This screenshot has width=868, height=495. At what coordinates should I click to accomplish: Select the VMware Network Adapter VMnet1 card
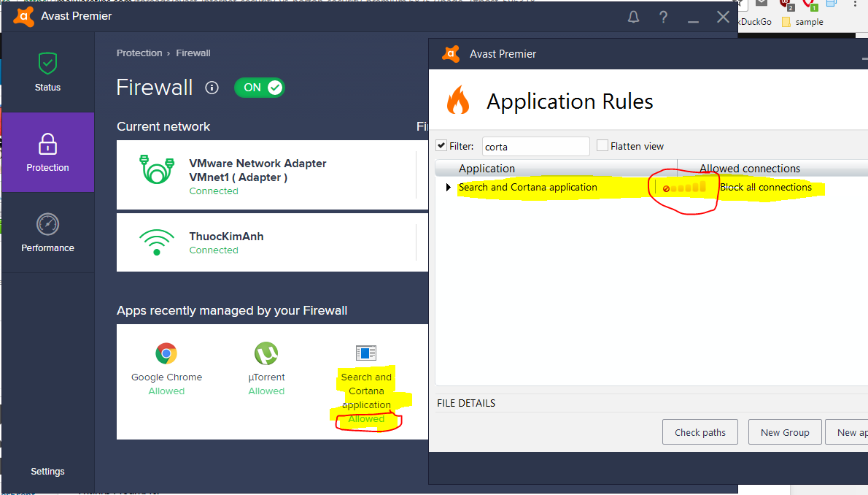[x=272, y=174]
